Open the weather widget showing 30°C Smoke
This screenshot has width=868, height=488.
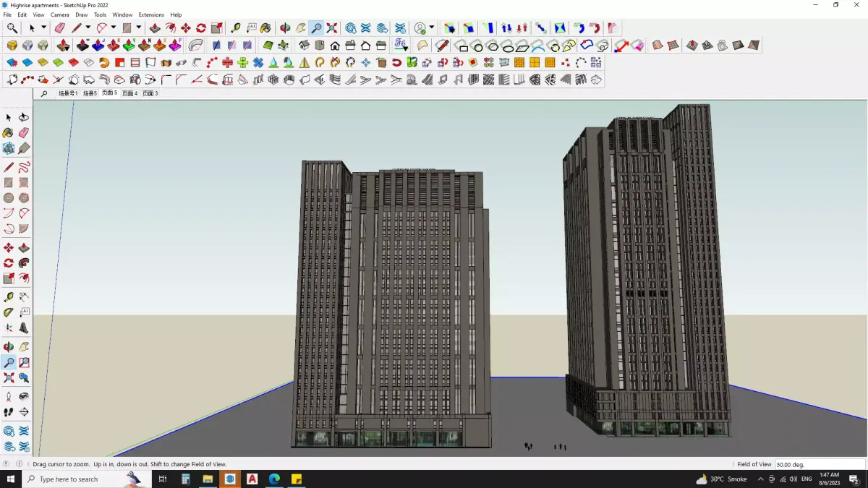[x=721, y=479]
